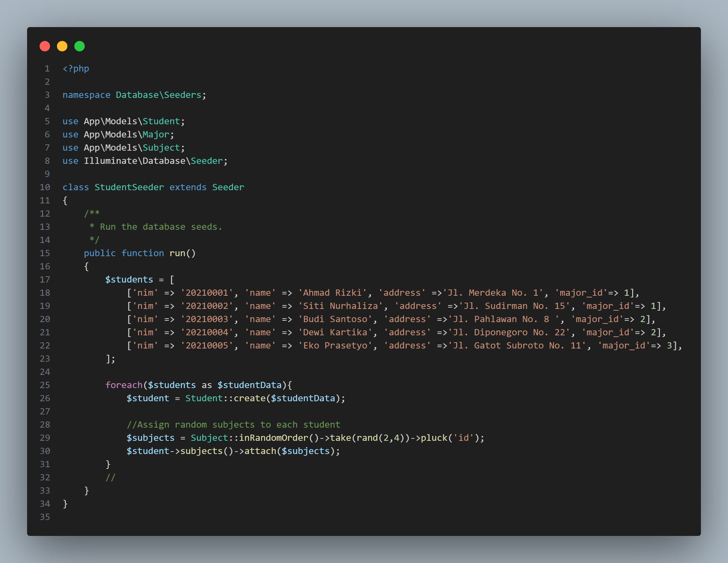The image size is (728, 563).
Task: Click the Student::create call
Action: [225, 398]
